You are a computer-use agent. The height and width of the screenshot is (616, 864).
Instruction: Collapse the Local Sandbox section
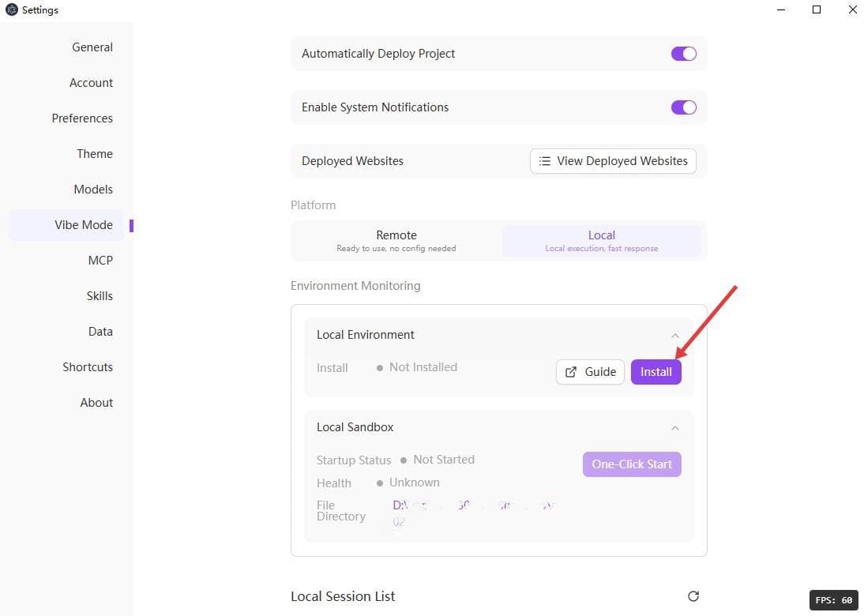pyautogui.click(x=675, y=427)
